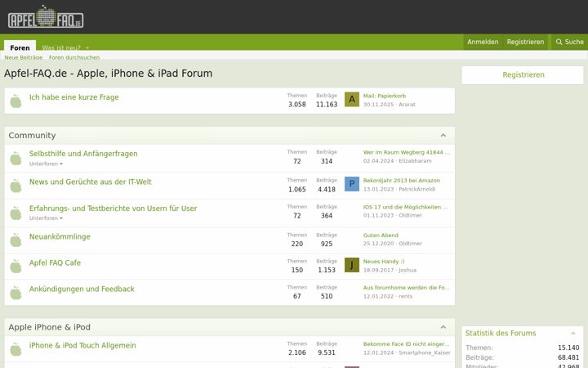Open avatar A of user Ararat

(x=352, y=100)
